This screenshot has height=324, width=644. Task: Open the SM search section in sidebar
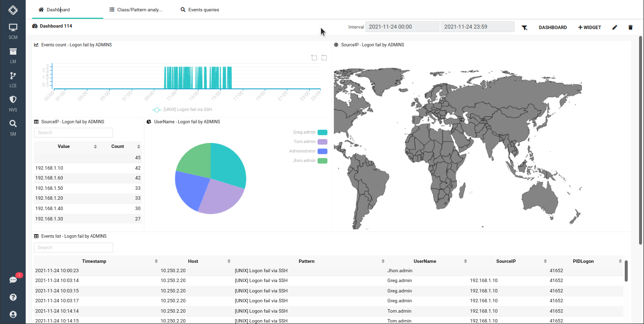click(13, 126)
